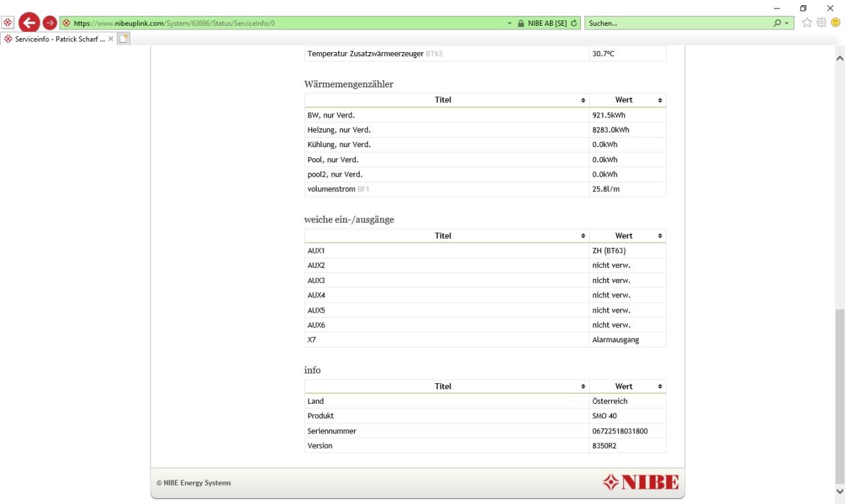The width and height of the screenshot is (845, 504).
Task: Click scrollbar down arrow
Action: (839, 491)
